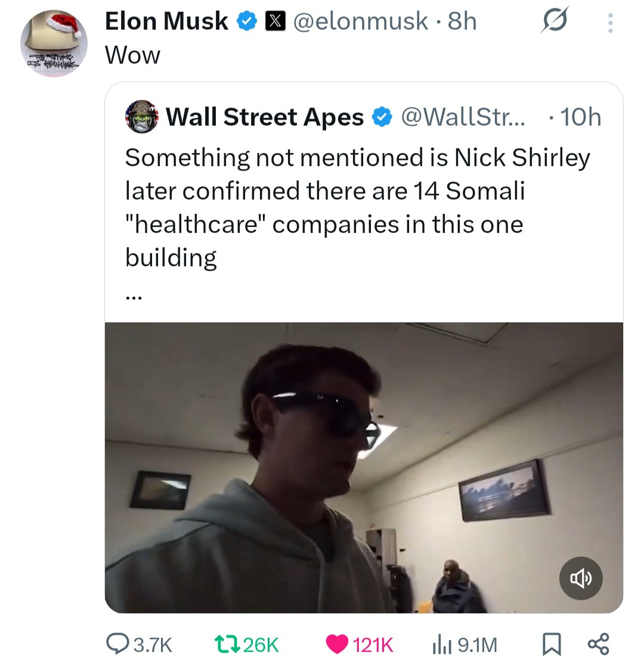Click Wall Street Apes verified badge

point(382,117)
